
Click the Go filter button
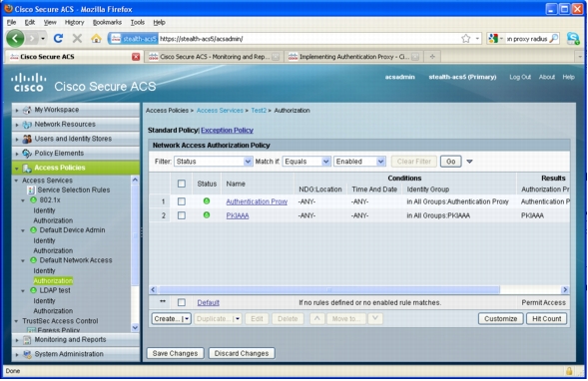(451, 162)
